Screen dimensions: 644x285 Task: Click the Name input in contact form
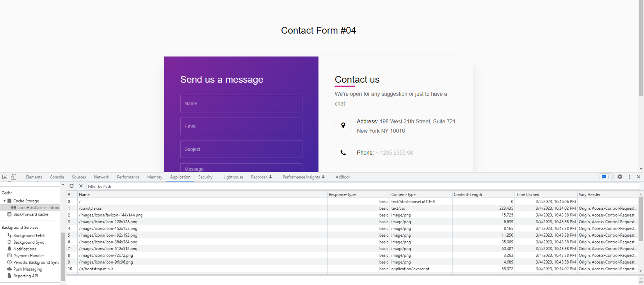[x=241, y=103]
